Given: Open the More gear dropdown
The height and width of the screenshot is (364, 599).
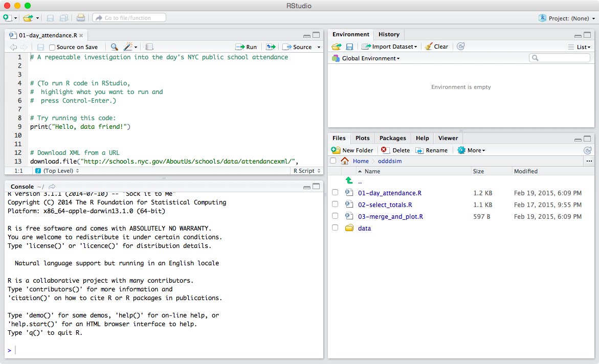Looking at the screenshot, I should 472,150.
